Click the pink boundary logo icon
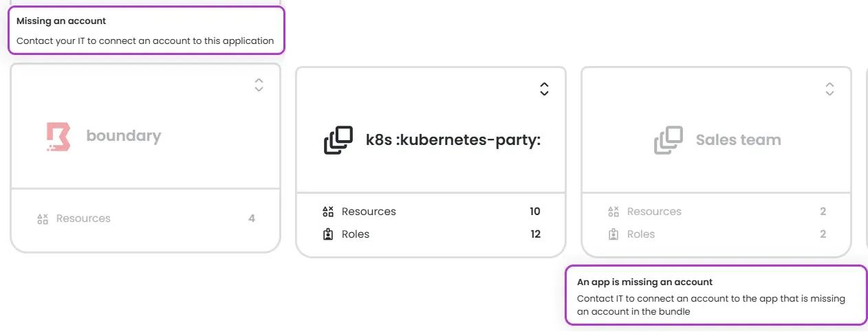Screen dimensions: 868x336 (x=58, y=136)
